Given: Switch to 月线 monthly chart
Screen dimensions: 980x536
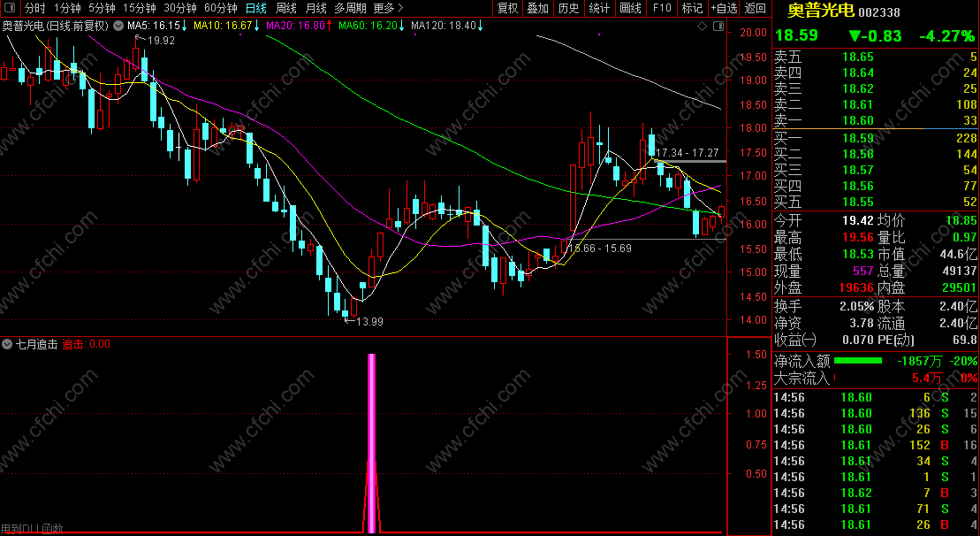Looking at the screenshot, I should pyautogui.click(x=315, y=8).
